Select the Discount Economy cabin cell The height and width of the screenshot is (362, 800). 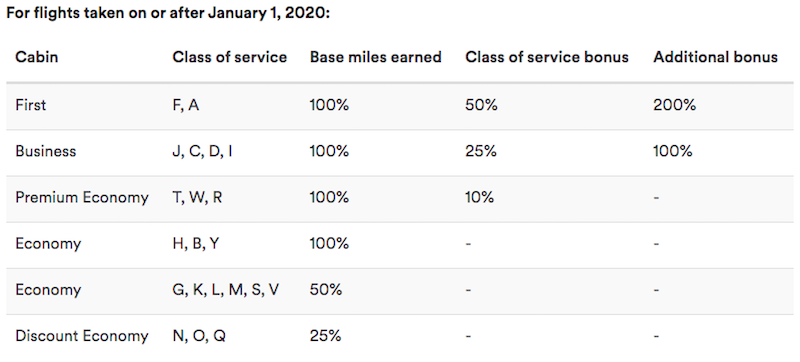click(x=82, y=336)
